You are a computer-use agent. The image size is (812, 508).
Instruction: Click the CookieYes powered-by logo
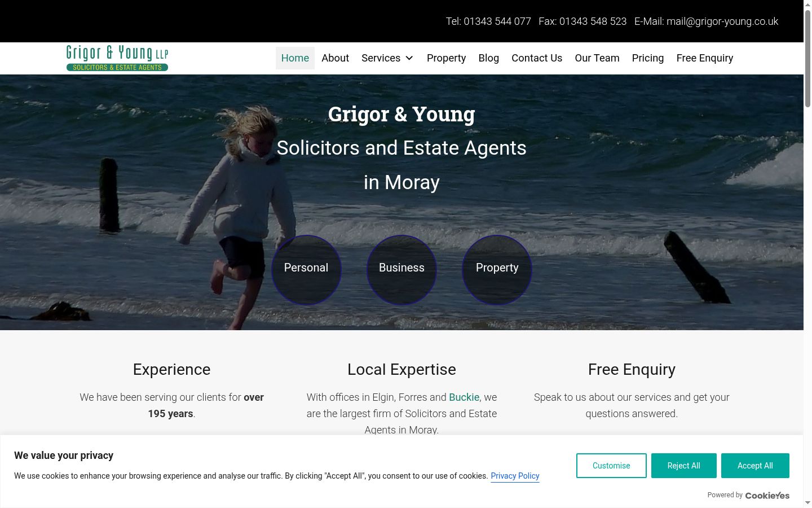[x=767, y=496]
